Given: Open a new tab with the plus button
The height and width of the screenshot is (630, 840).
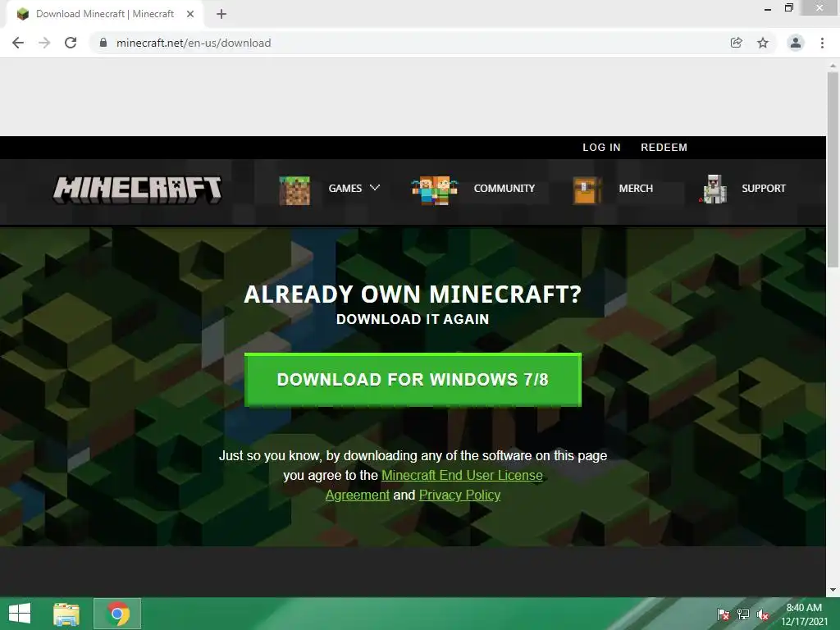Looking at the screenshot, I should pos(221,15).
